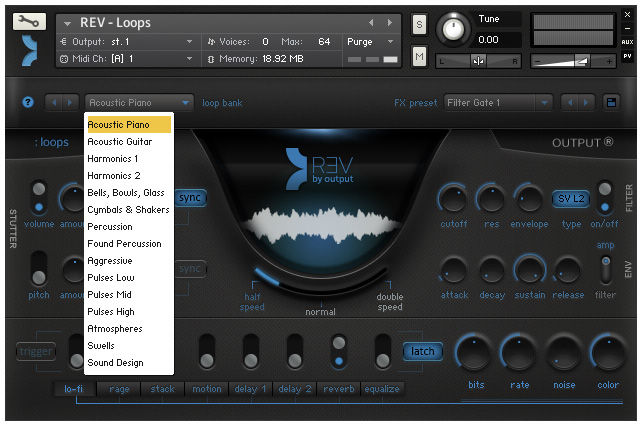
Task: Solo the instrument with S button
Action: click(x=419, y=25)
